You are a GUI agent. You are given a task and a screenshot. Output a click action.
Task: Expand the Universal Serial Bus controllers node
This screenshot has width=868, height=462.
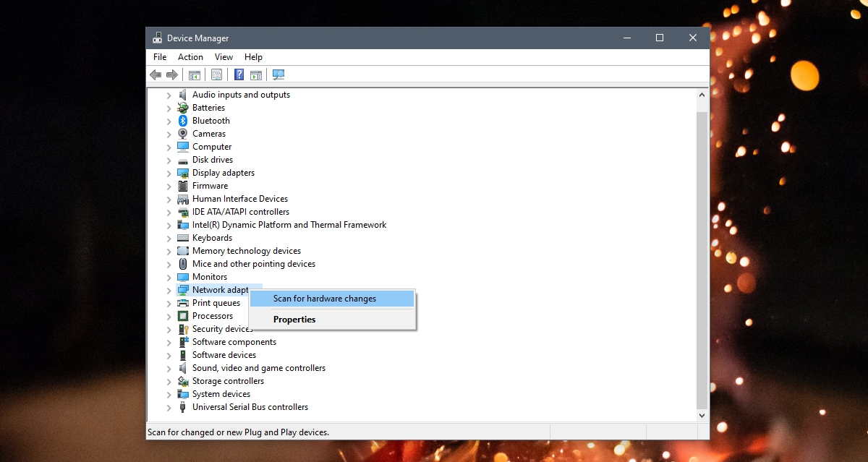(169, 407)
